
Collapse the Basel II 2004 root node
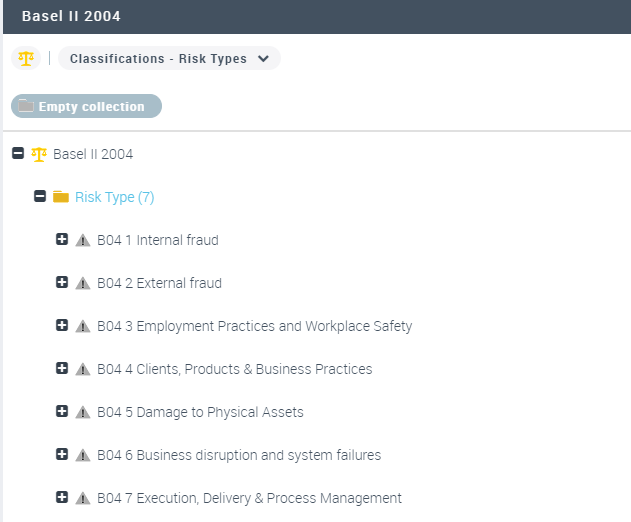tap(17, 154)
